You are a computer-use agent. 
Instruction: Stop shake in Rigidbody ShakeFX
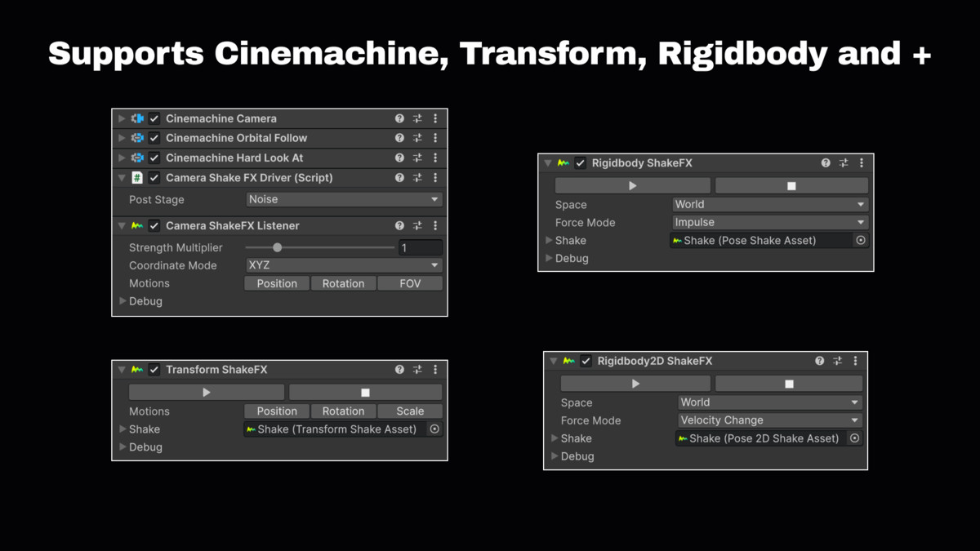click(x=791, y=186)
